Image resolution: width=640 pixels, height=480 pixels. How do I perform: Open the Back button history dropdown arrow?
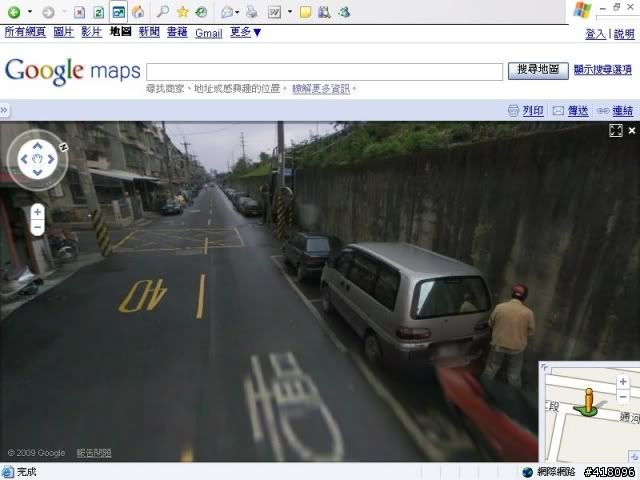[30, 12]
